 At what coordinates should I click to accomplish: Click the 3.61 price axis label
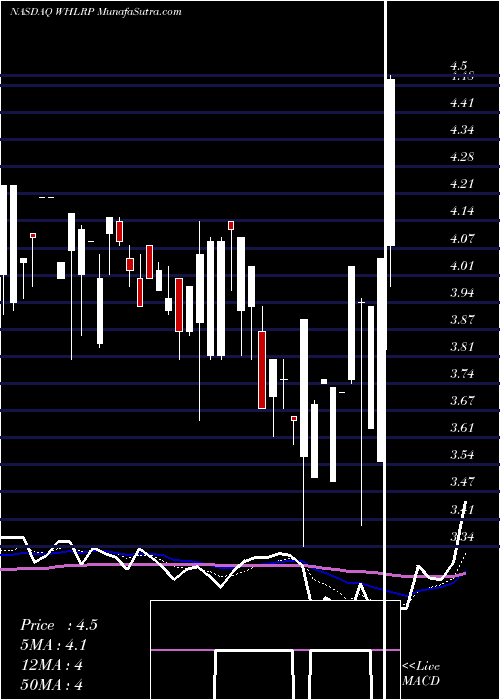[x=462, y=428]
